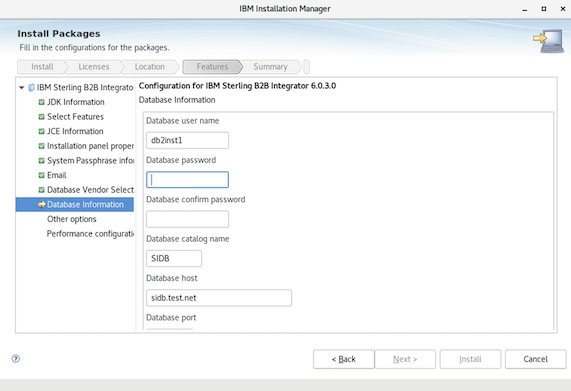Focus the Database password field
The height and width of the screenshot is (391, 571).
coord(188,180)
